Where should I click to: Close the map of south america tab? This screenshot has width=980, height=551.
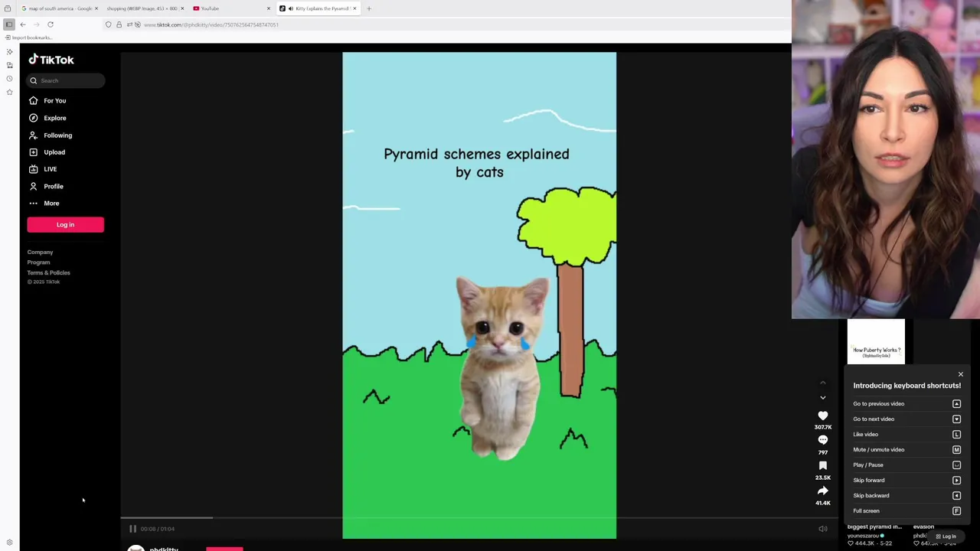click(x=96, y=8)
